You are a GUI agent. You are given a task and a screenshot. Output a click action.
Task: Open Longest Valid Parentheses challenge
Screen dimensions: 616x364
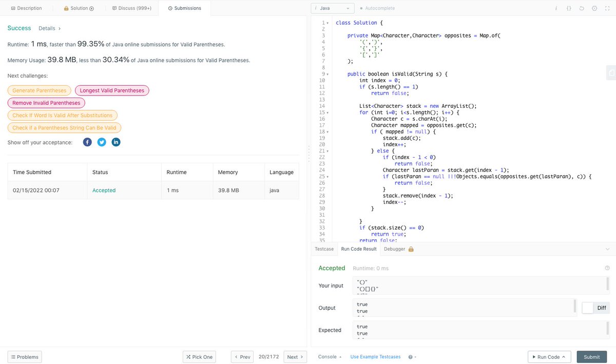112,90
